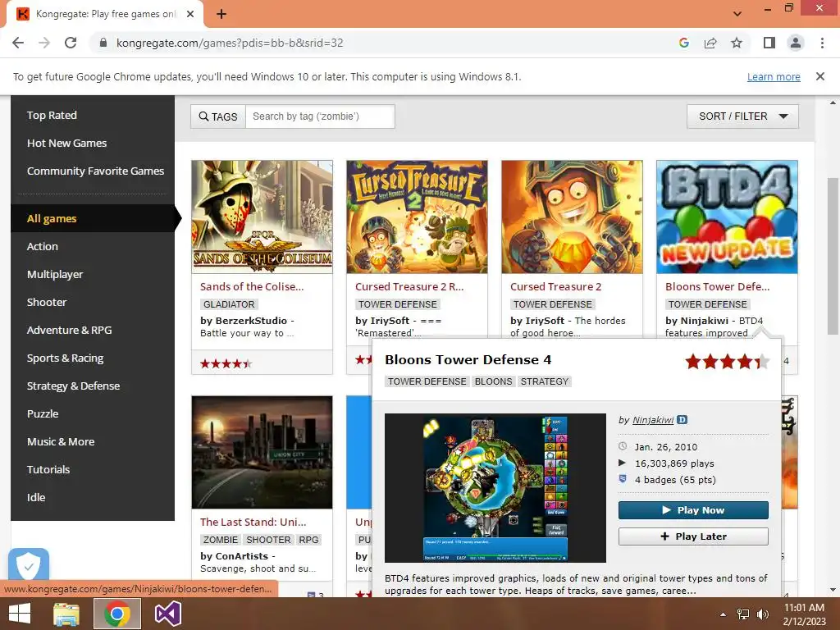Click the search by tag input field
Image resolution: width=840 pixels, height=630 pixels.
click(x=320, y=116)
